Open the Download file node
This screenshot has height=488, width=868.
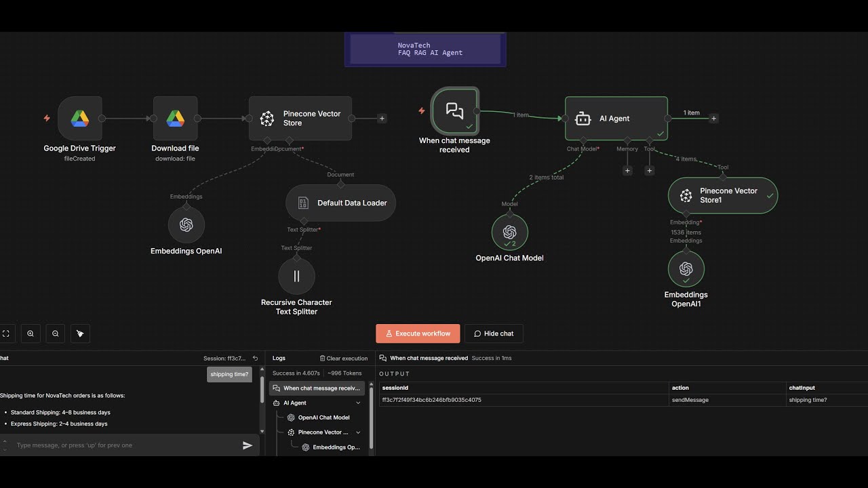coord(175,119)
